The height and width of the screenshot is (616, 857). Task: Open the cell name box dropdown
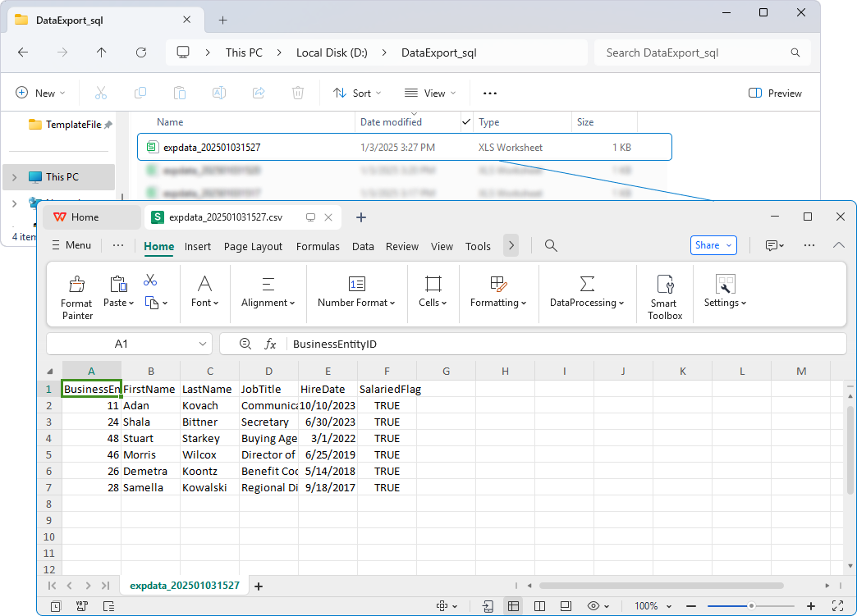pyautogui.click(x=203, y=344)
